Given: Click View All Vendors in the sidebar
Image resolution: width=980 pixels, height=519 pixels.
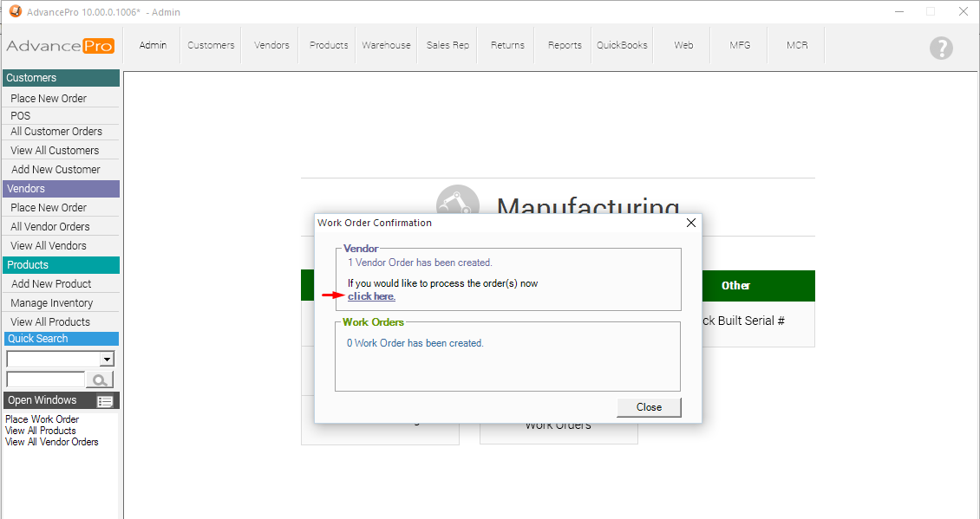Looking at the screenshot, I should click(49, 246).
